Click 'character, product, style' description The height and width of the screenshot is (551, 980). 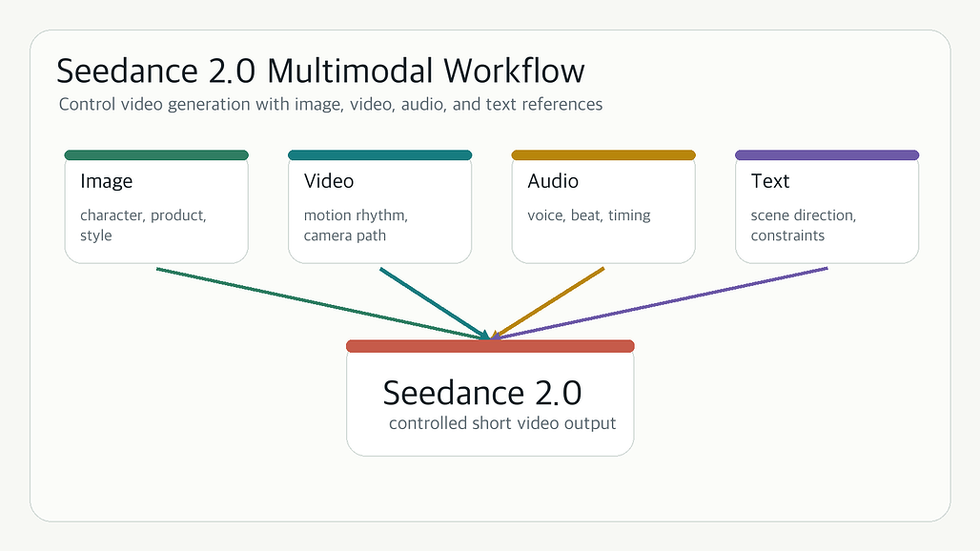click(x=143, y=225)
